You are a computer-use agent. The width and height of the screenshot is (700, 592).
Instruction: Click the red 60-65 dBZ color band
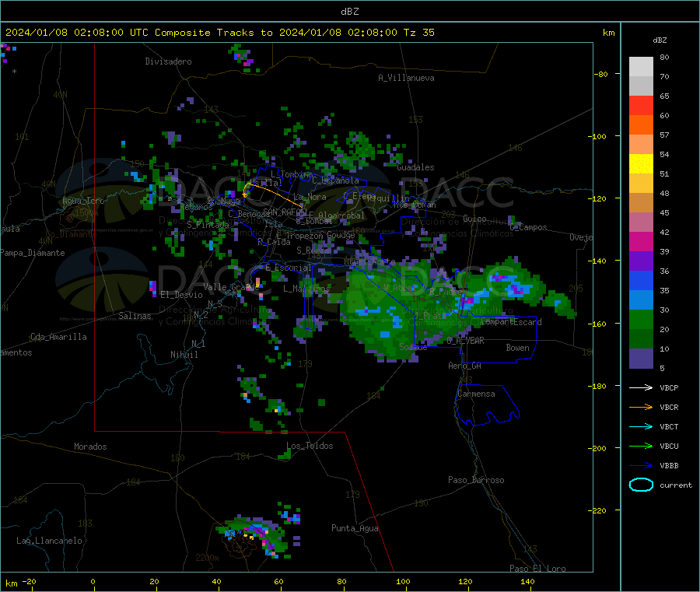pyautogui.click(x=641, y=105)
